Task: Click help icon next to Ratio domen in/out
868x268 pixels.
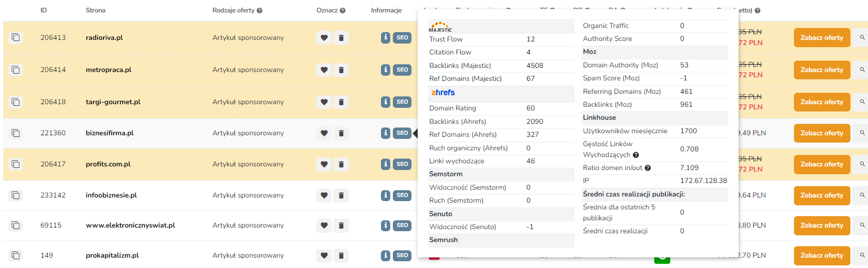Action: click(648, 168)
